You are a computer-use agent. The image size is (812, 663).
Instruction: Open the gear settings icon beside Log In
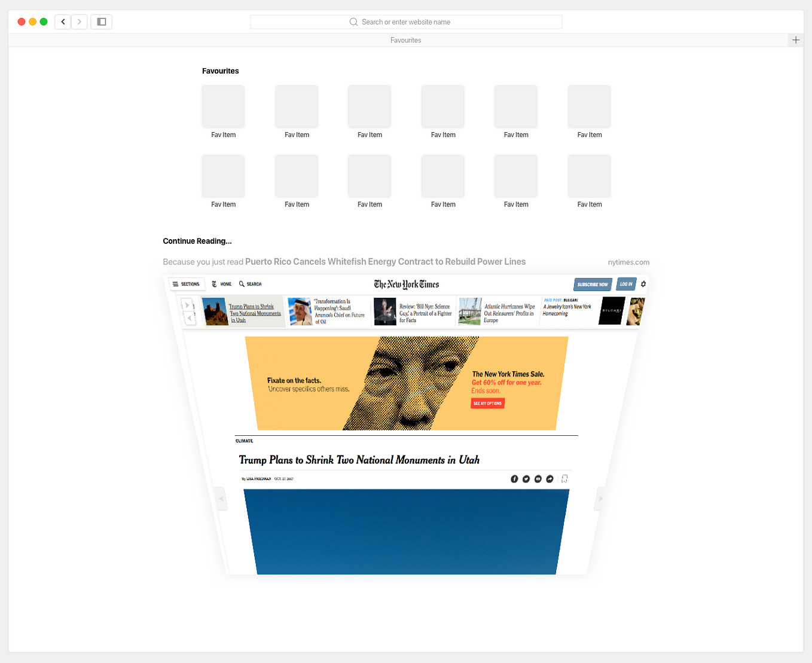(x=643, y=284)
